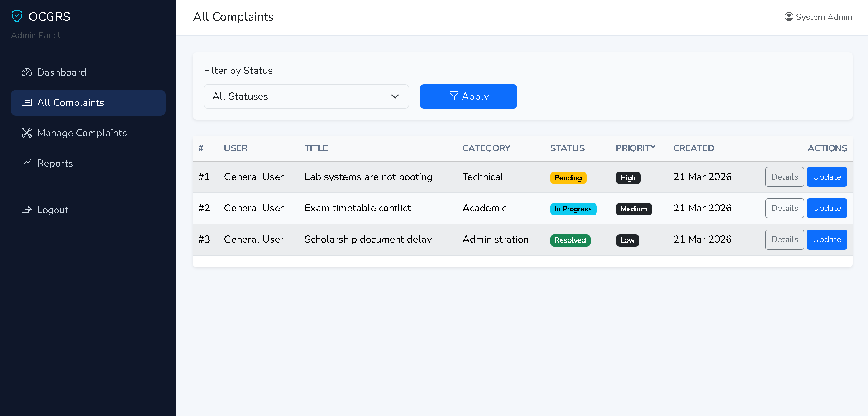Image resolution: width=868 pixels, height=416 pixels.
Task: Click the Reports chart icon
Action: click(27, 163)
